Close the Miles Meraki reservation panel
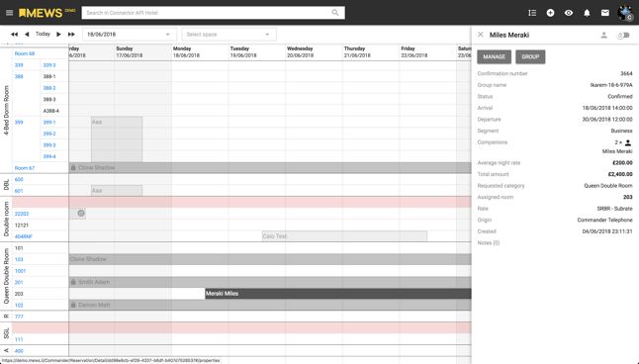The height and width of the screenshot is (364, 639). tap(481, 35)
